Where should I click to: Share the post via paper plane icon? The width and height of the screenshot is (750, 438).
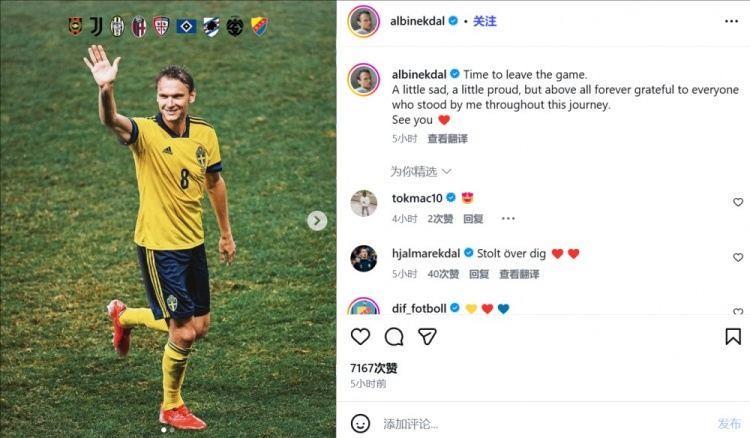pos(427,337)
